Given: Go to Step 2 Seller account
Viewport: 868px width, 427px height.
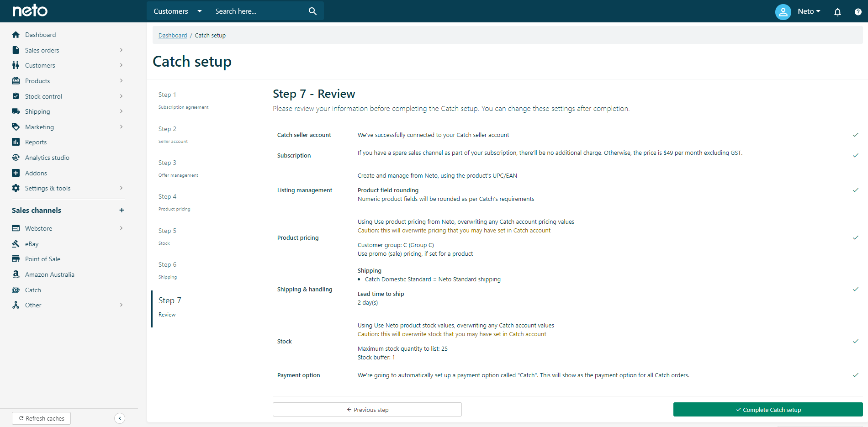Looking at the screenshot, I should tap(173, 135).
